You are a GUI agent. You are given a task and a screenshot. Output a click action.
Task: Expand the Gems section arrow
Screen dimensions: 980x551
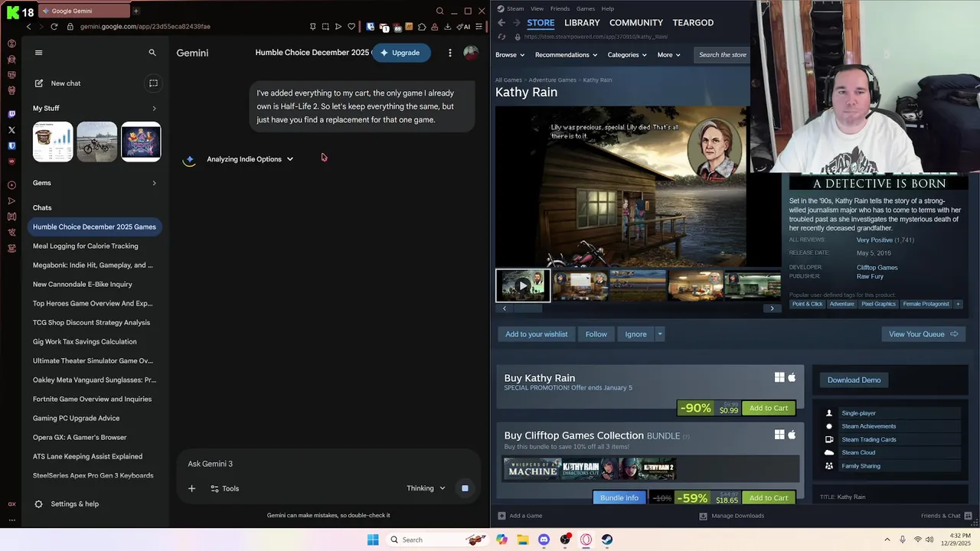(x=154, y=183)
